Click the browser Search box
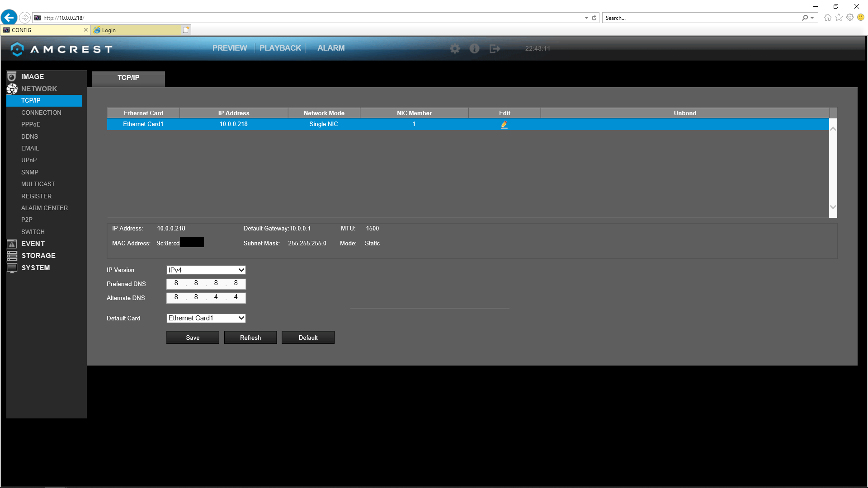 (702, 18)
